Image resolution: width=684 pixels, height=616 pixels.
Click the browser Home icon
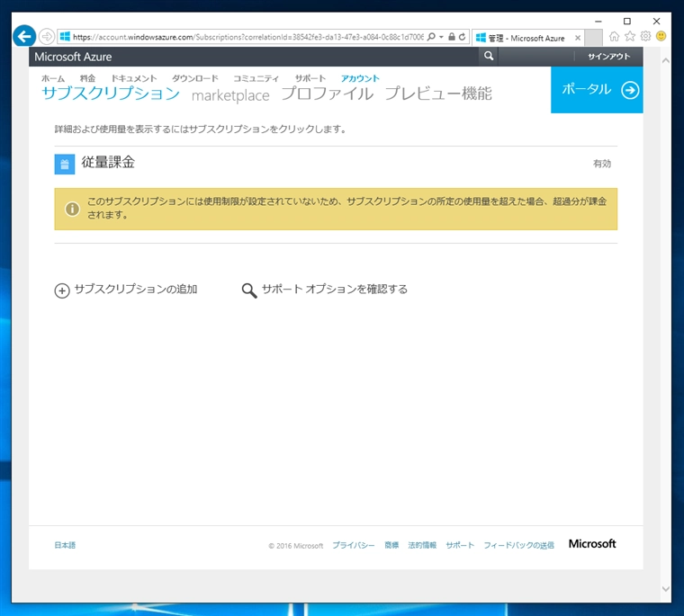coord(614,37)
